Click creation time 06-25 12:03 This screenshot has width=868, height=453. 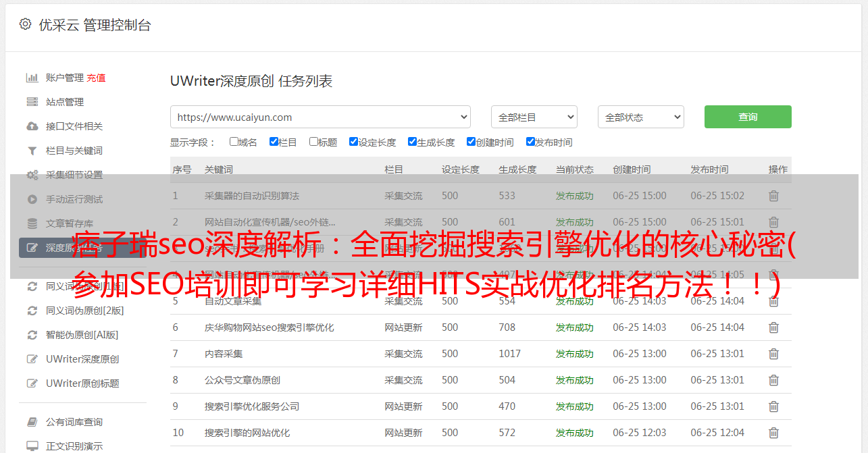point(640,433)
